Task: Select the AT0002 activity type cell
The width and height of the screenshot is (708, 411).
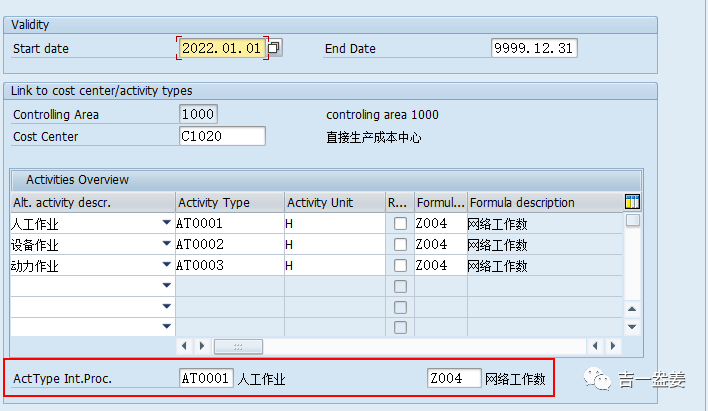Action: coord(230,244)
